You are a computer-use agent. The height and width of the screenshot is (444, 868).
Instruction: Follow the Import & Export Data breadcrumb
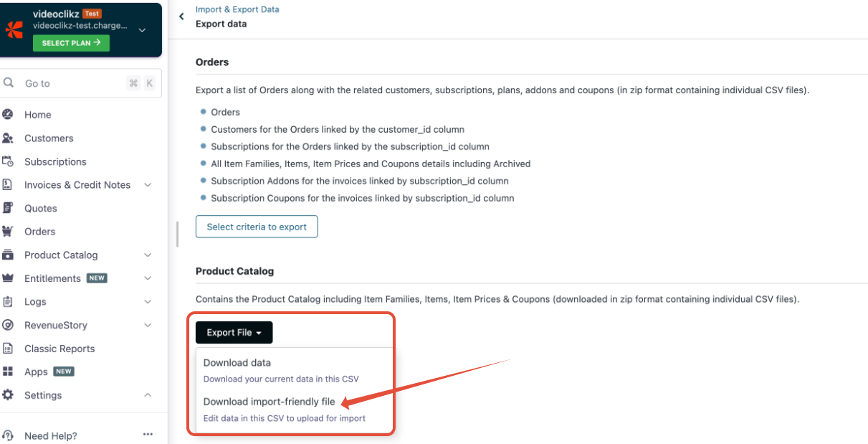tap(237, 10)
